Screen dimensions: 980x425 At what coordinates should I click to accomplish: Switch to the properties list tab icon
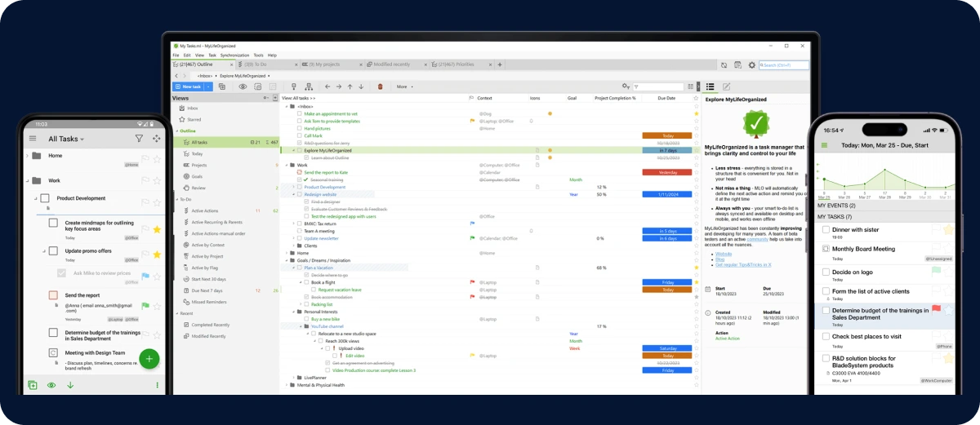tap(710, 86)
